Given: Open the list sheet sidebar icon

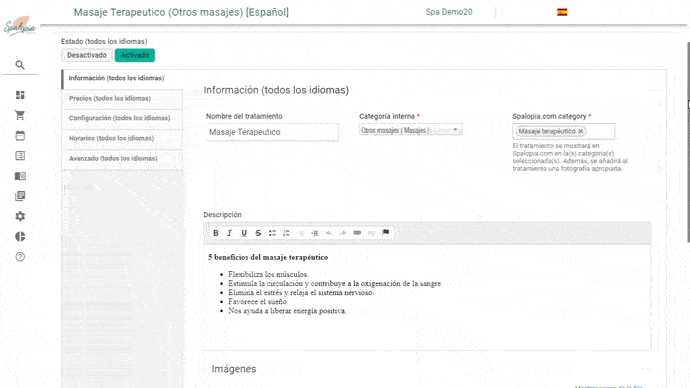Looking at the screenshot, I should pyautogui.click(x=20, y=156).
